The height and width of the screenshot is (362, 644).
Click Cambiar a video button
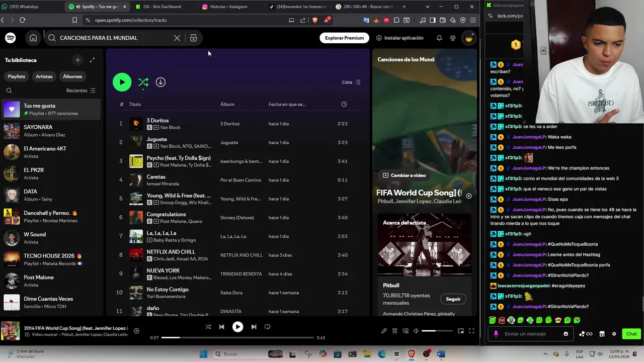pyautogui.click(x=404, y=175)
